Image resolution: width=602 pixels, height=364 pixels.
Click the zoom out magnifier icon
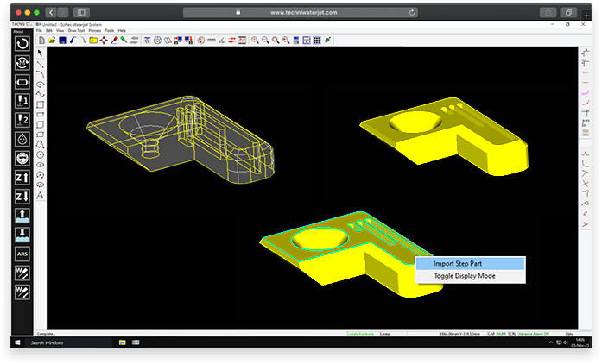click(265, 41)
